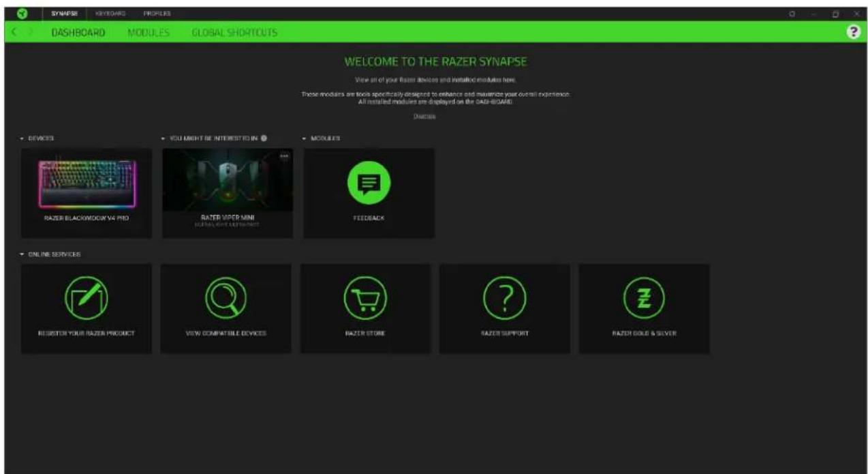868x474 pixels.
Task: Open the info icon beside You Might Be Interested In
Action: point(264,138)
